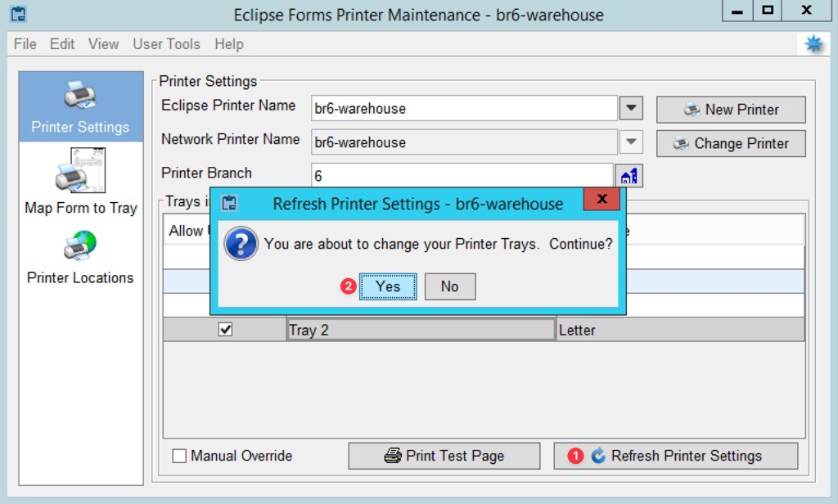Click the blue starburst icon at top right
The width and height of the screenshot is (838, 504).
click(813, 44)
